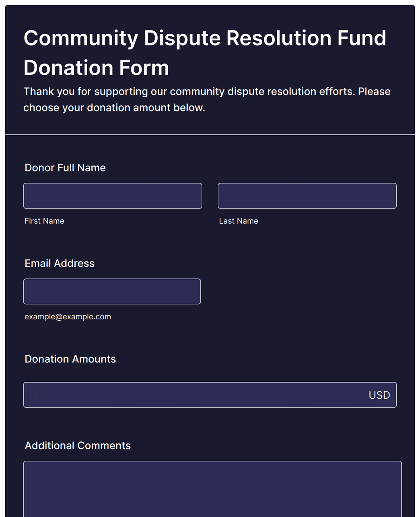Click the Donor Full Name label
The image size is (420, 517).
pos(65,168)
